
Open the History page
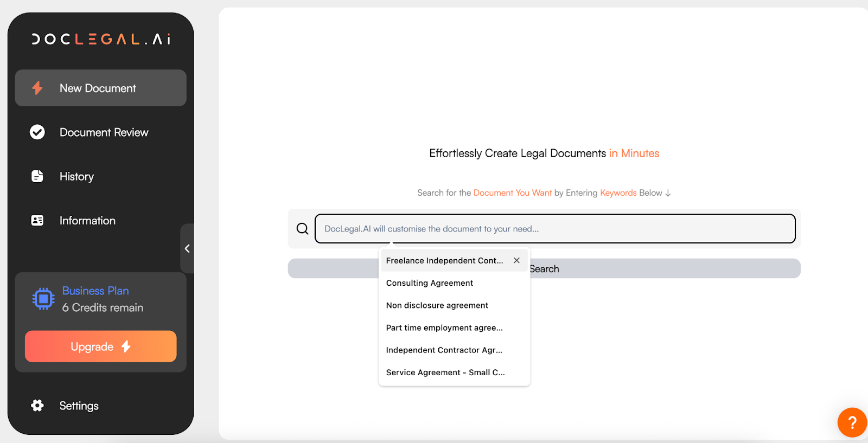coord(101,176)
